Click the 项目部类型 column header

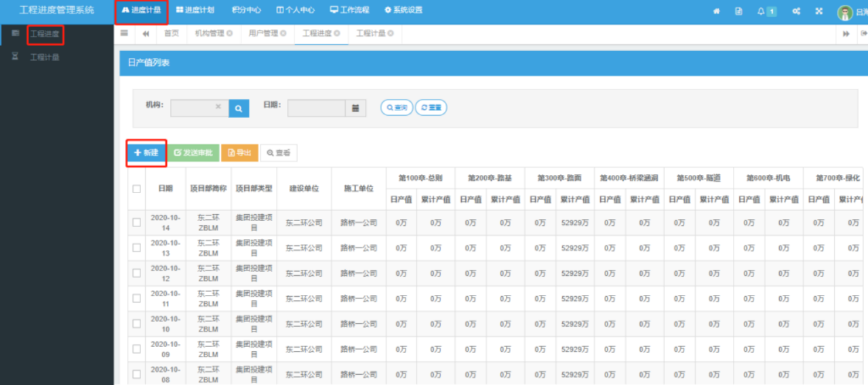click(x=254, y=188)
